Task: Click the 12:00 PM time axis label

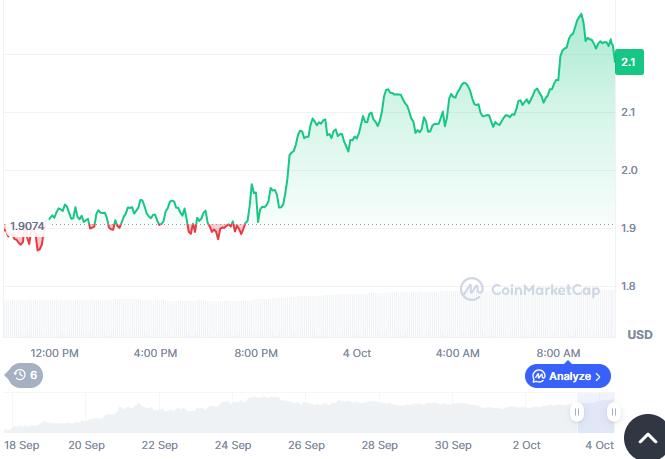Action: pos(55,353)
